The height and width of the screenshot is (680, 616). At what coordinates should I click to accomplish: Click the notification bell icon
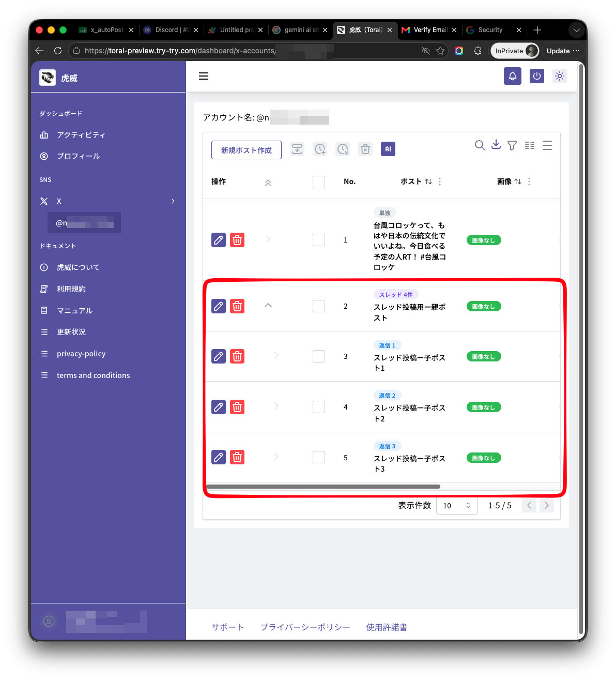coord(512,76)
